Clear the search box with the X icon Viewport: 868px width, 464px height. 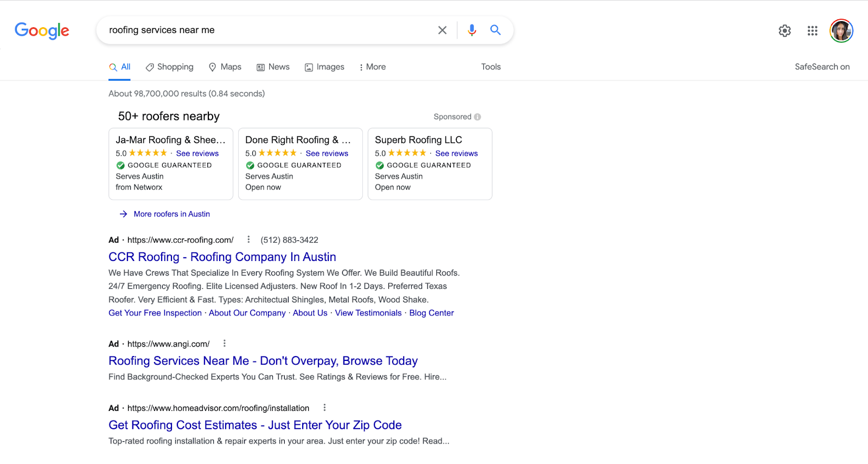pos(442,30)
